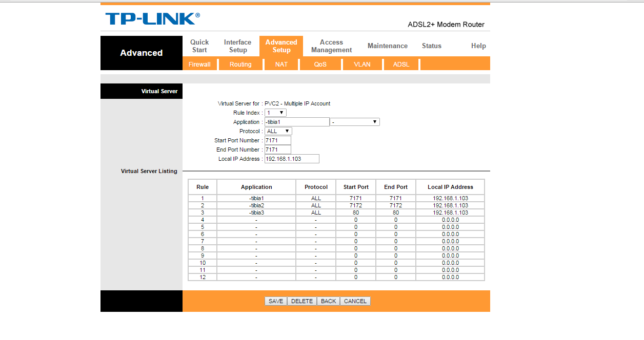The width and height of the screenshot is (644, 340).
Task: Open the Quick Start tab
Action: [x=199, y=46]
